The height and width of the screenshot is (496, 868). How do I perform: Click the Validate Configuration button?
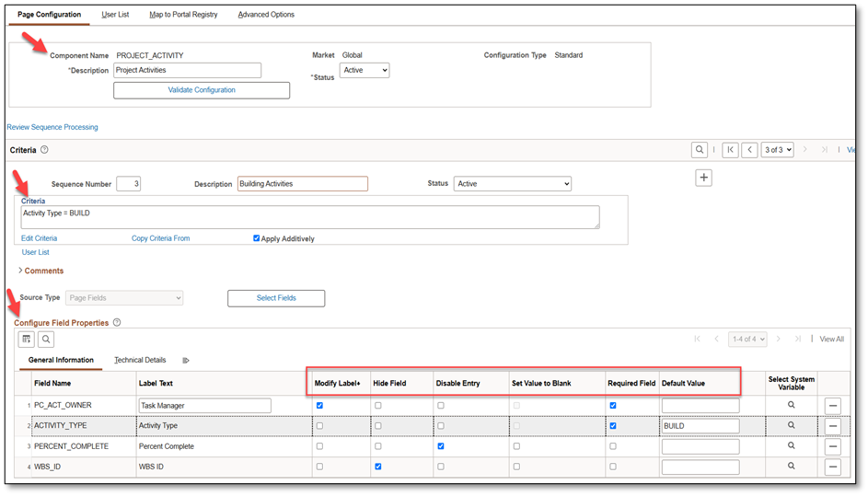pyautogui.click(x=202, y=90)
